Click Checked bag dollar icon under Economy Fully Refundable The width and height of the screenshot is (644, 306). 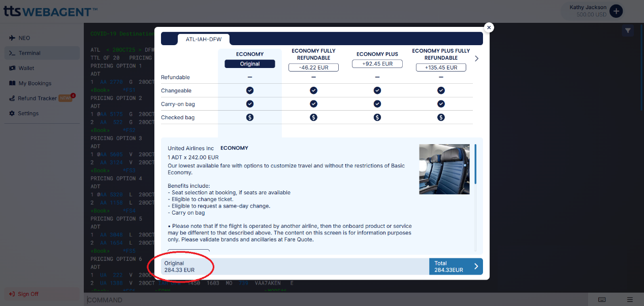point(313,117)
